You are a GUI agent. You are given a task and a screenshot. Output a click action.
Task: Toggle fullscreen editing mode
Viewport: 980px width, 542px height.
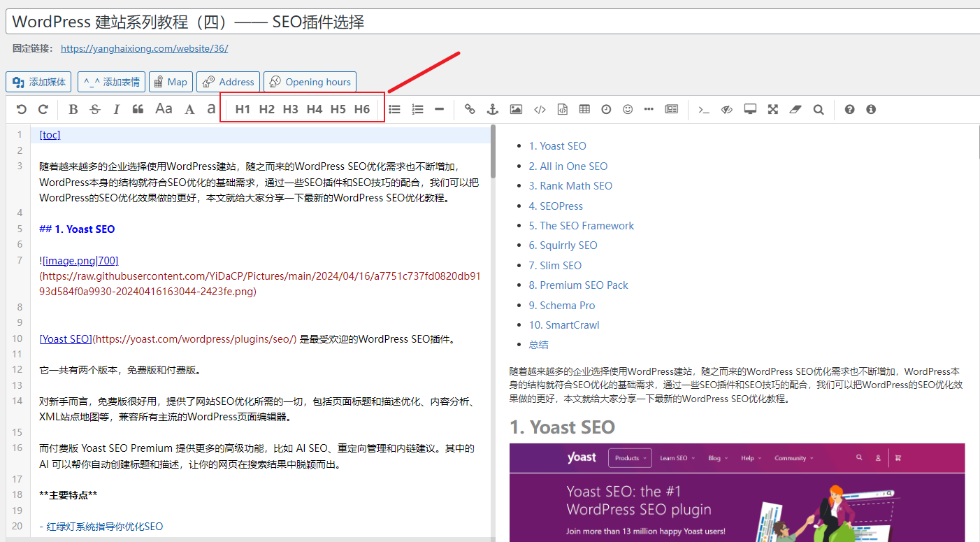(x=772, y=109)
